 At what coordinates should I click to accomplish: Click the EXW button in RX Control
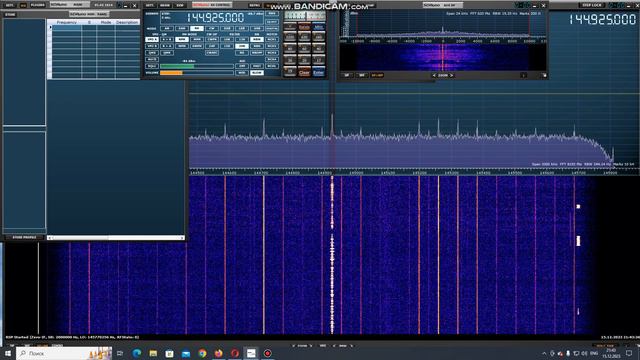click(180, 5)
